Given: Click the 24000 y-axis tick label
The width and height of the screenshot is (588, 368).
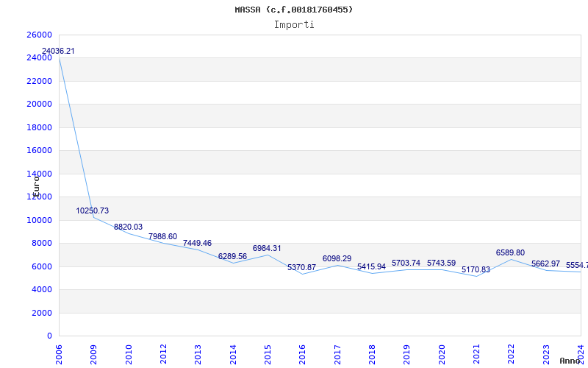Looking at the screenshot, I should click(x=40, y=58).
